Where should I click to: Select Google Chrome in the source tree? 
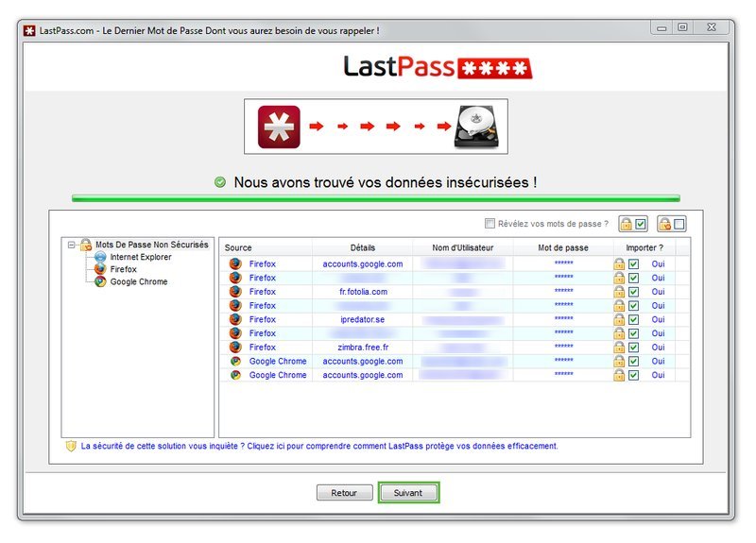[x=139, y=281]
